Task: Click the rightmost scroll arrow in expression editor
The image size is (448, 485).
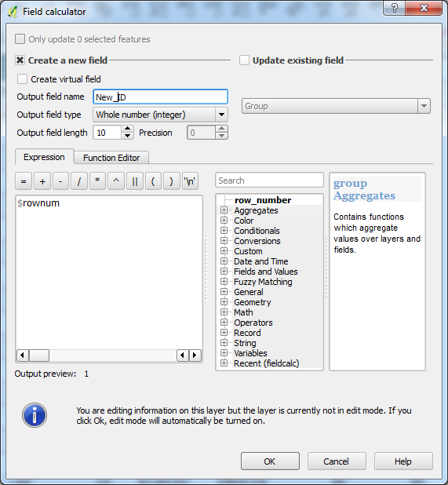Action: [x=195, y=355]
